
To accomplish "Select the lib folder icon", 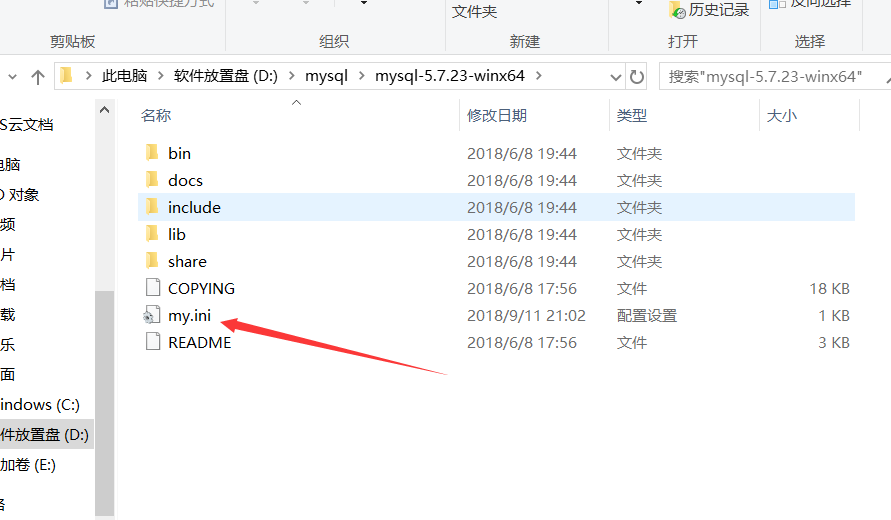I will (x=152, y=234).
